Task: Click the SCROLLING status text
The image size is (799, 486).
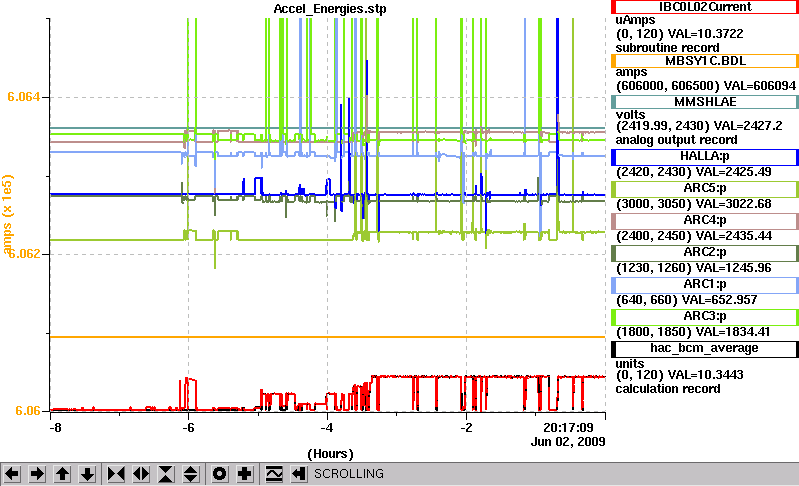Action: click(349, 474)
